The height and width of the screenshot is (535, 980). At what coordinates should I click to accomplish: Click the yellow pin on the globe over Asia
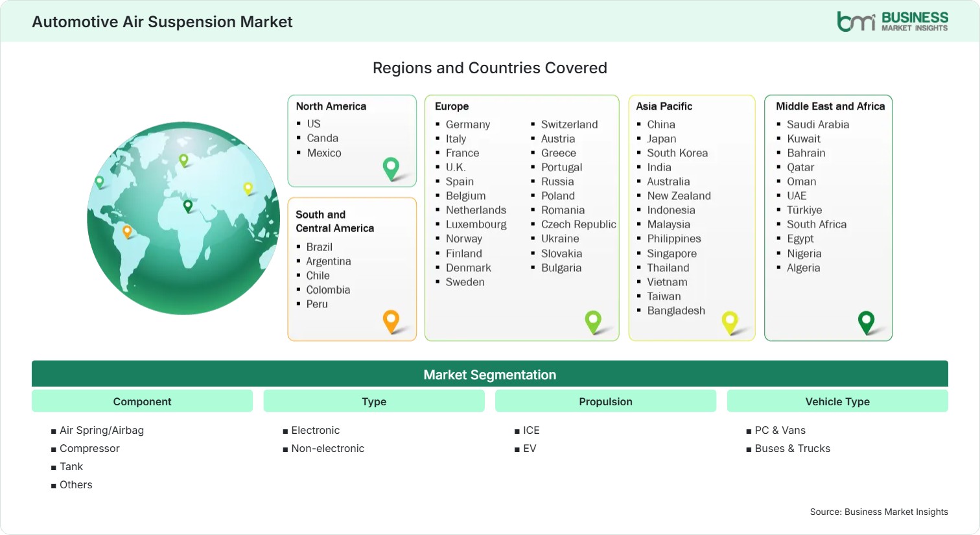point(248,189)
